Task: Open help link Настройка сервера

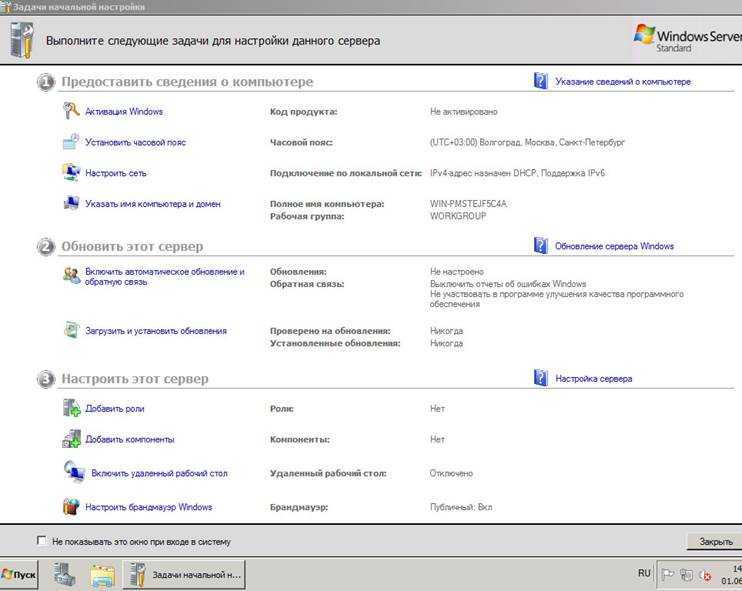Action: click(593, 379)
